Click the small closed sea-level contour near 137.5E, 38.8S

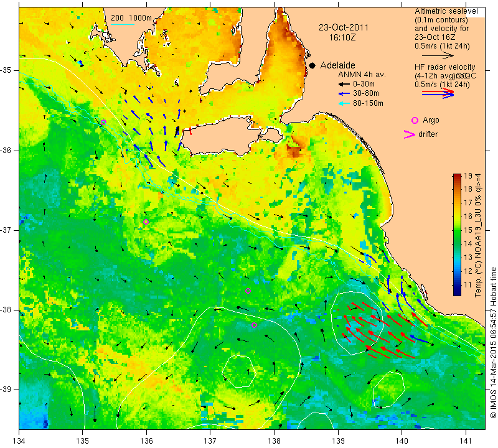(x=239, y=371)
